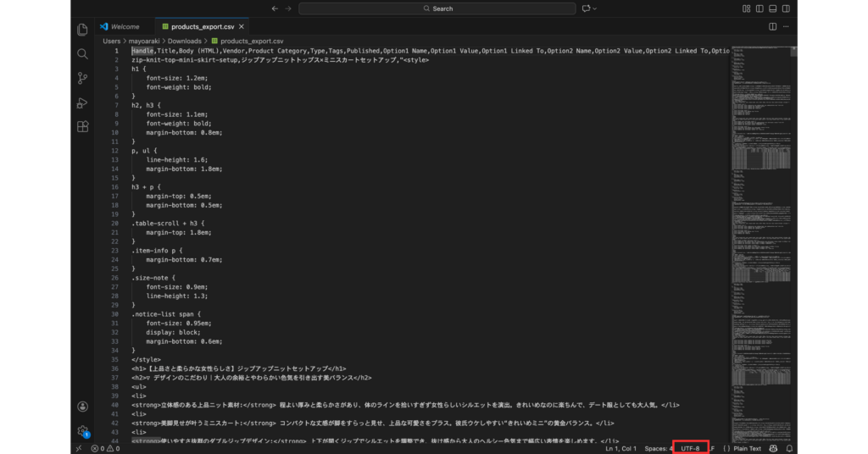Viewport: 868px width, 454px height.
Task: Open the Extensions view
Action: tap(82, 127)
